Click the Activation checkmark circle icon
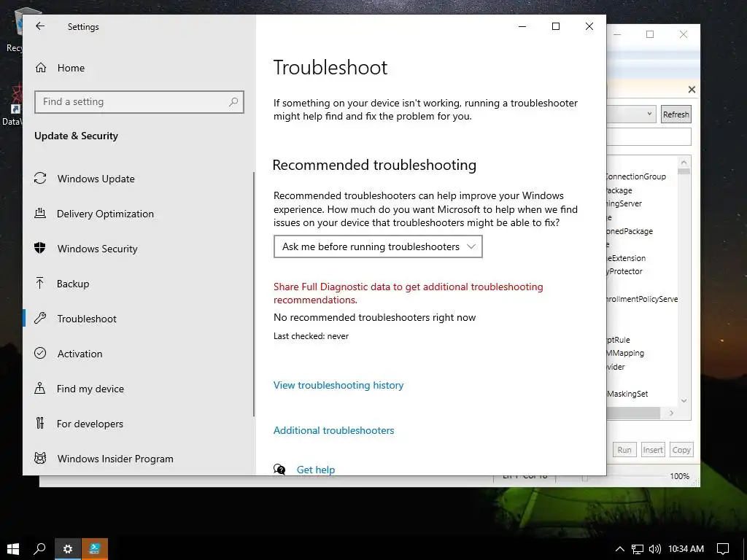This screenshot has height=560, width=747. pos(40,353)
